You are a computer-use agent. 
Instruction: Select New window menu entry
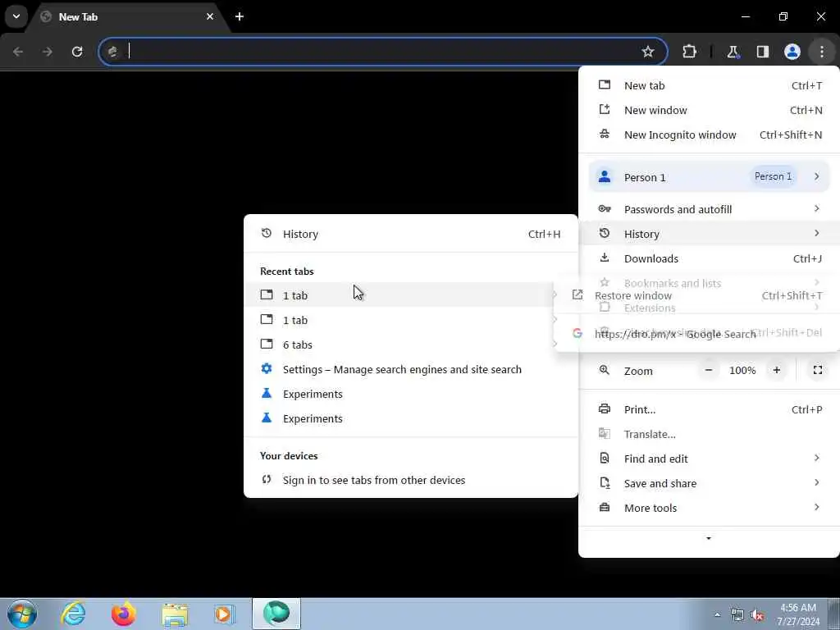coord(709,111)
